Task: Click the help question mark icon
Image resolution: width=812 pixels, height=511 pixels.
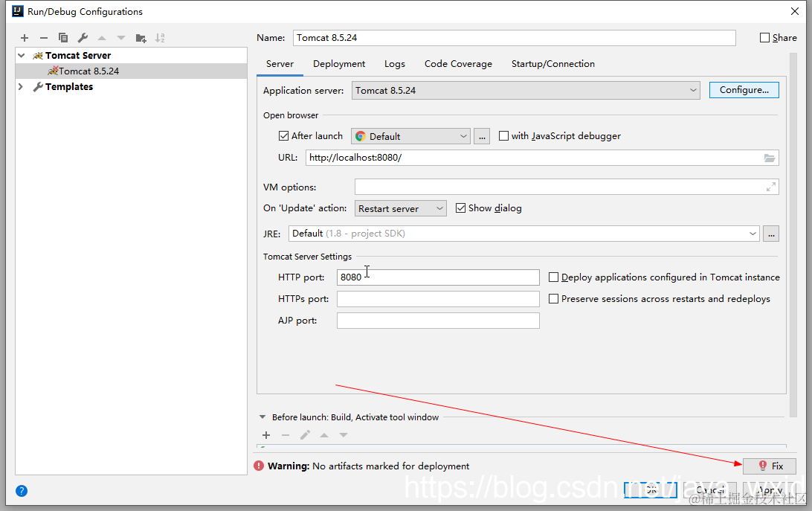Action: [x=22, y=491]
